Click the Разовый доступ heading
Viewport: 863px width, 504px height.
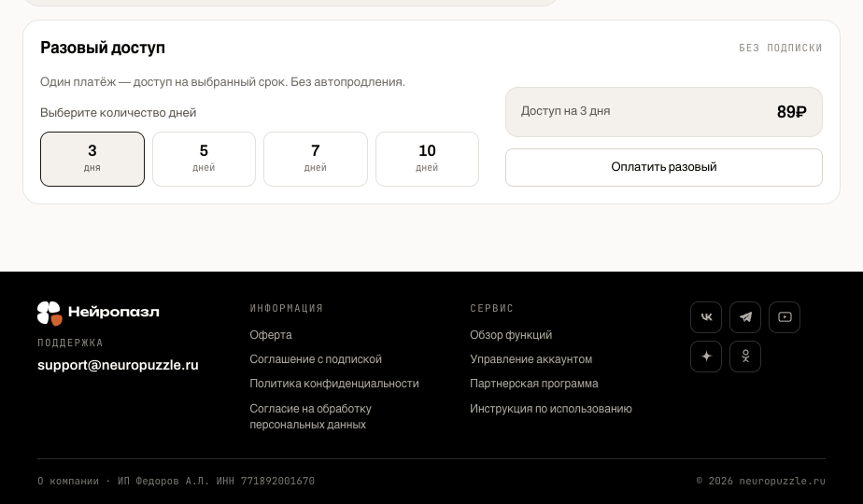click(103, 48)
